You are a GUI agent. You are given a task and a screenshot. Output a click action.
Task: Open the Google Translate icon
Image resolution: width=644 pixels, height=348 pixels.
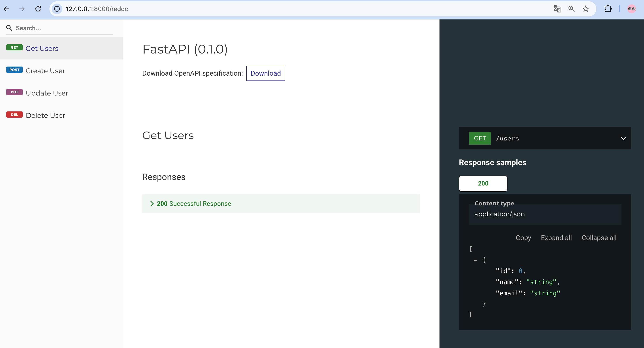[557, 9]
